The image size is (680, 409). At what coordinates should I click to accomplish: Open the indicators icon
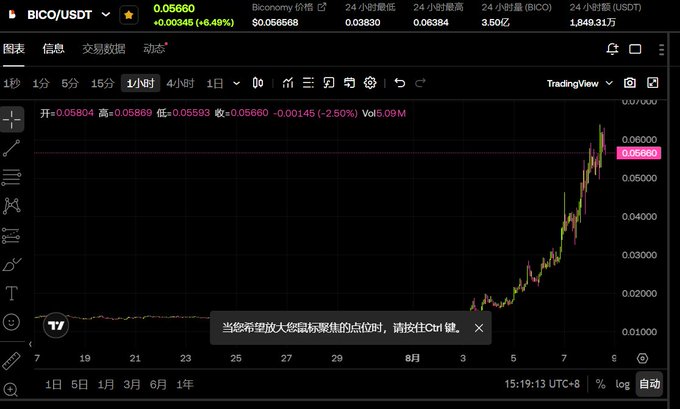(288, 82)
